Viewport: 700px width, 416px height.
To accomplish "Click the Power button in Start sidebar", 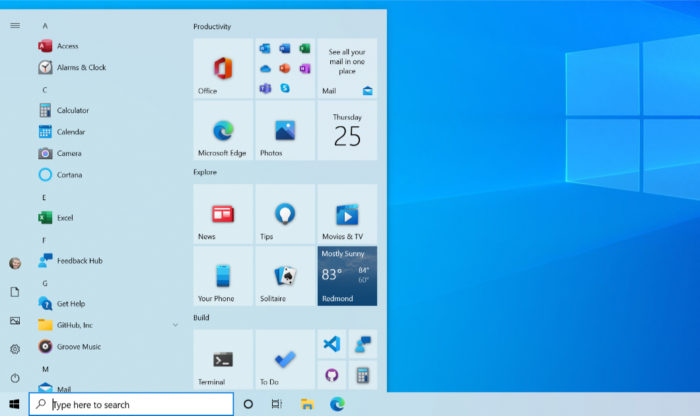I will (15, 378).
